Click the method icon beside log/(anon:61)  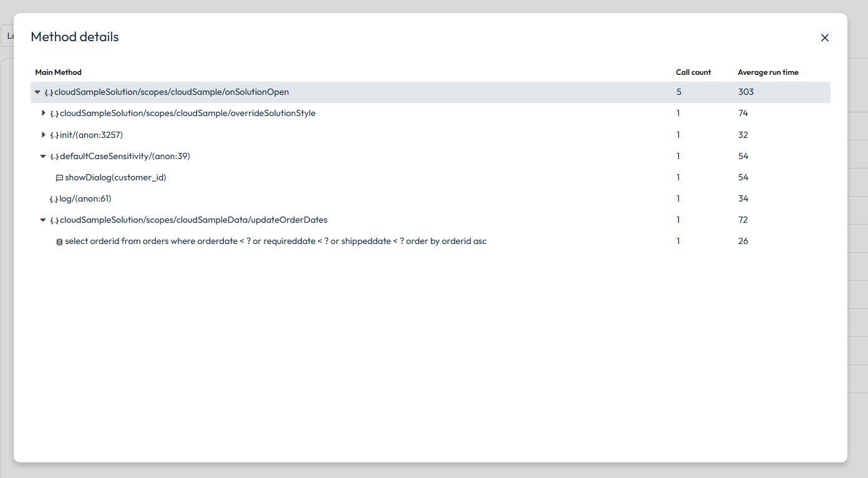54,199
